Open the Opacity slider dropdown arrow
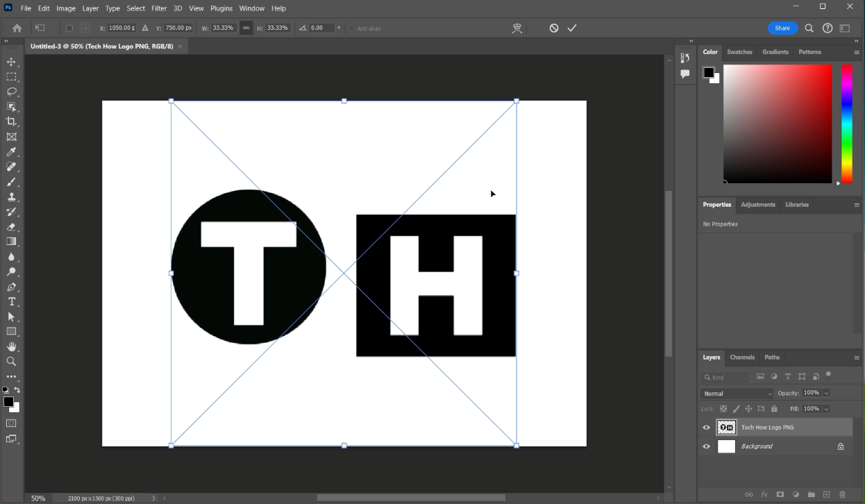 pyautogui.click(x=826, y=394)
